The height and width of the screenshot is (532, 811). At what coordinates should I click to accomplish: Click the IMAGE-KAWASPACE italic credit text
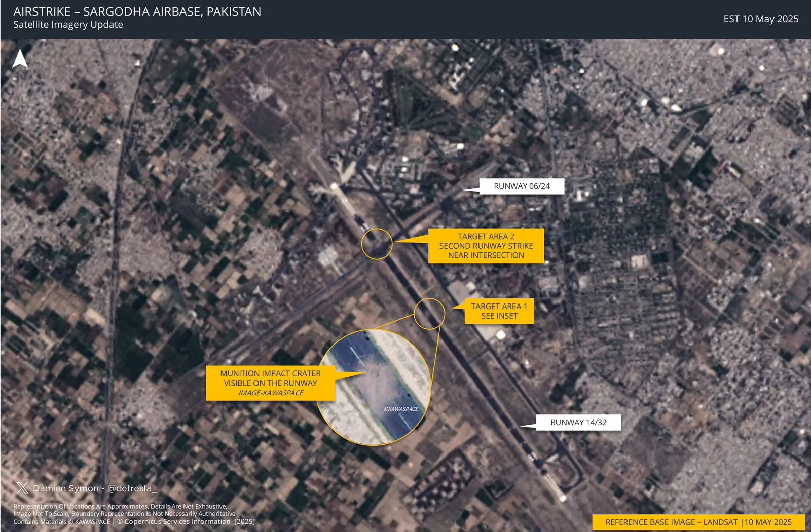click(271, 393)
